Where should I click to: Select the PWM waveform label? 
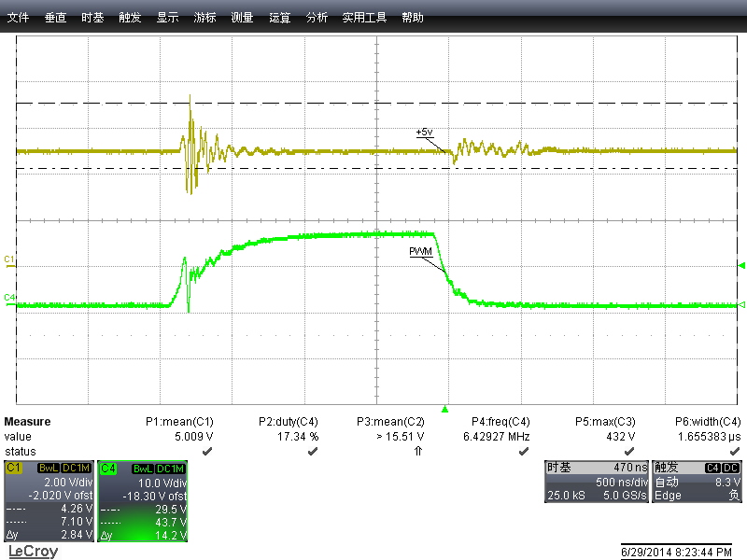(x=420, y=251)
